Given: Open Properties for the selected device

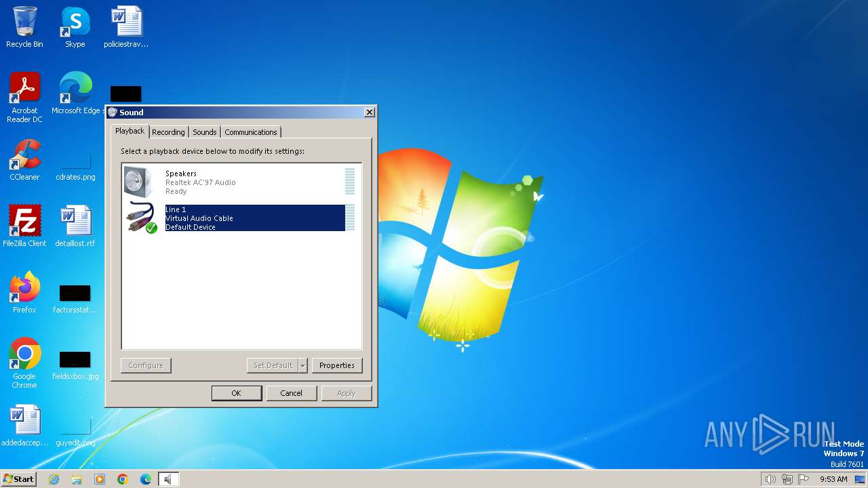Looking at the screenshot, I should coord(337,365).
